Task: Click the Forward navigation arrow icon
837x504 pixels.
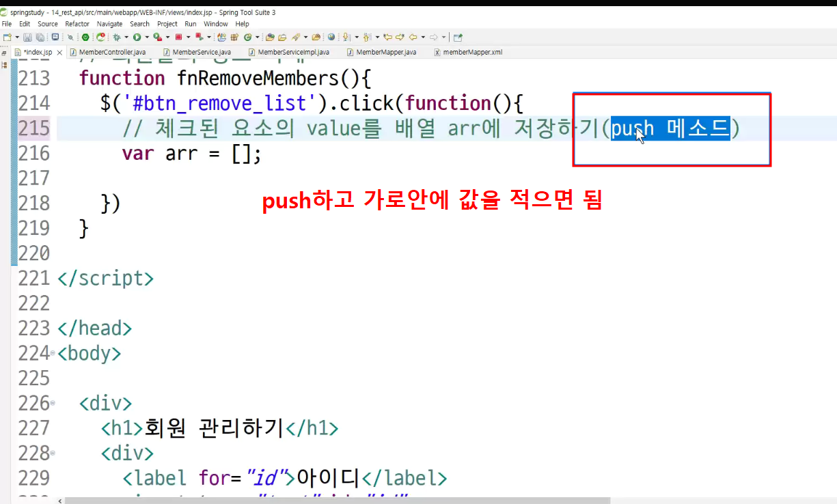Action: [433, 37]
